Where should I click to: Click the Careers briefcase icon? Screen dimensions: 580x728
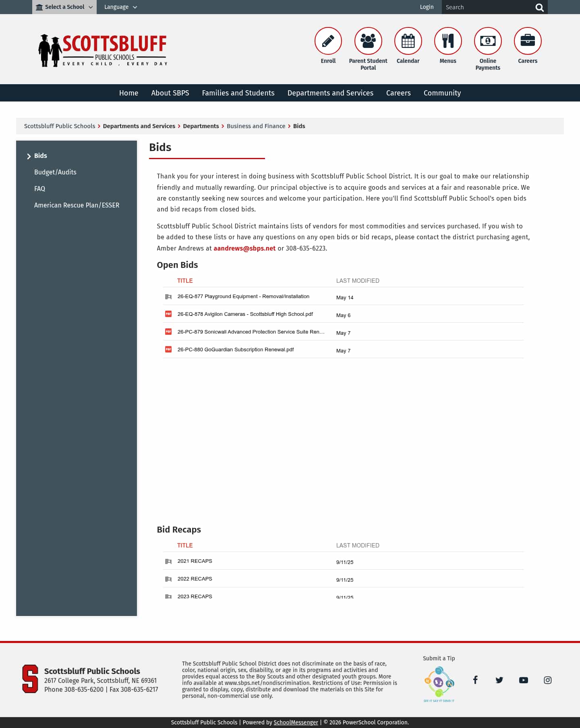point(527,41)
